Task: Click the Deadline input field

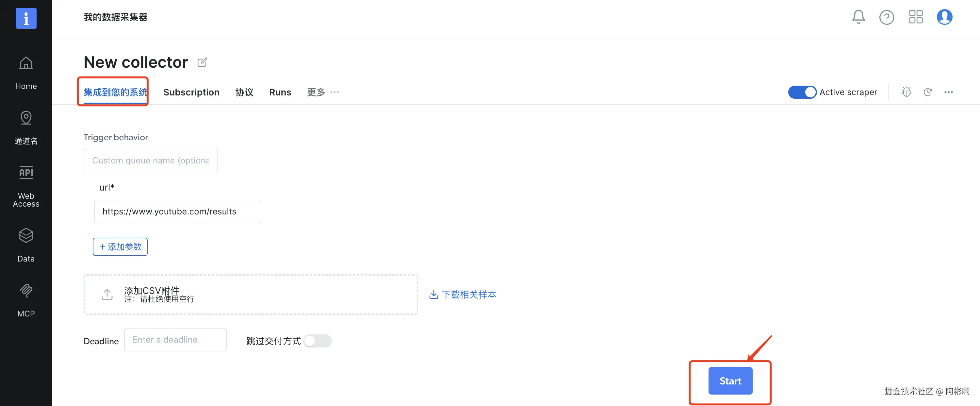Action: tap(175, 340)
